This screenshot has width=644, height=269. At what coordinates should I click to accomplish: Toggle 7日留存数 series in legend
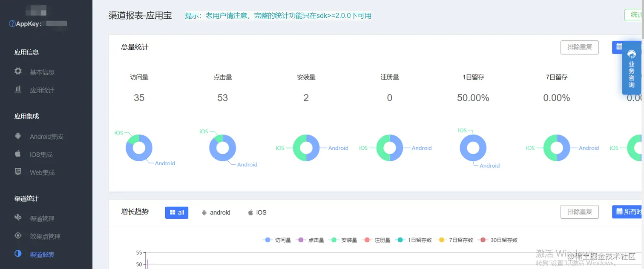click(x=454, y=240)
